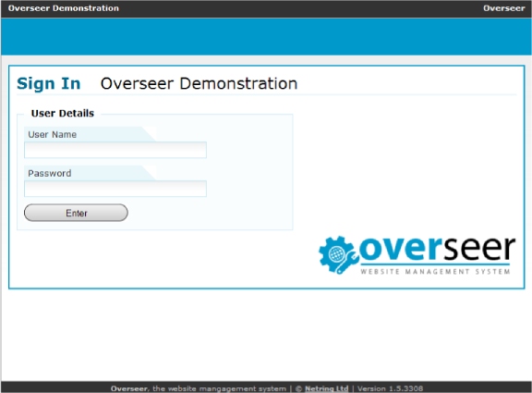This screenshot has height=393, width=532.
Task: Click the "WEBSITE MANAGEMENT SYSTEM" tagline
Action: 435,272
